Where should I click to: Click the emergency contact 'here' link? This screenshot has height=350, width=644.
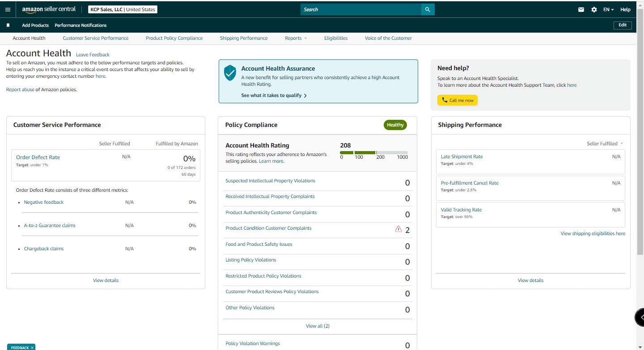[x=101, y=76]
